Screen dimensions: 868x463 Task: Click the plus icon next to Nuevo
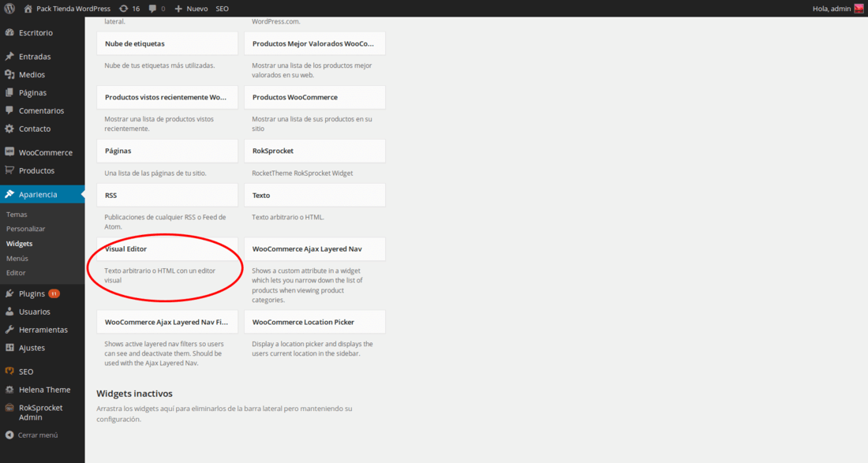178,9
